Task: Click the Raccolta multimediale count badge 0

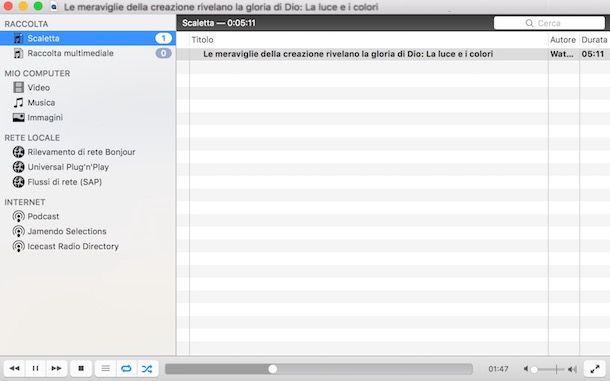Action: 163,53
